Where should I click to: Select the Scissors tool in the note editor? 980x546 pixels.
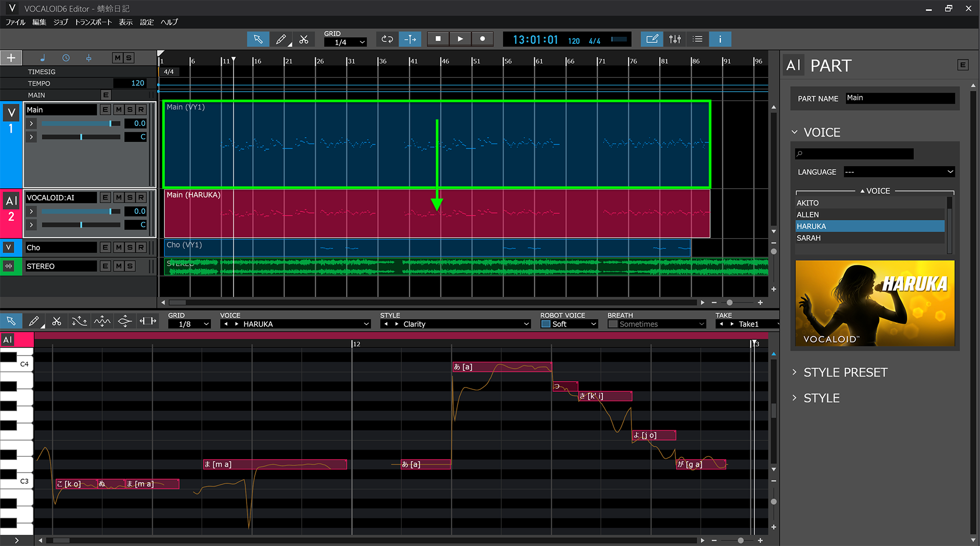click(x=57, y=321)
